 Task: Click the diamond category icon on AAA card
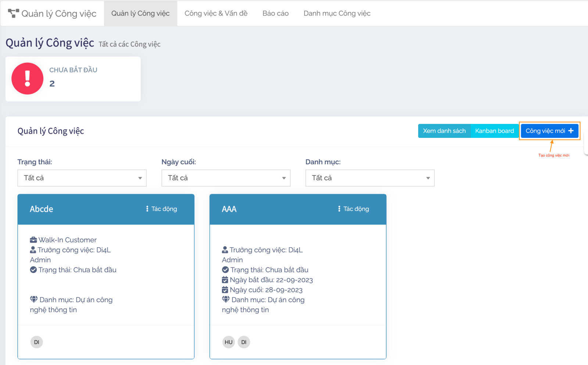226,300
